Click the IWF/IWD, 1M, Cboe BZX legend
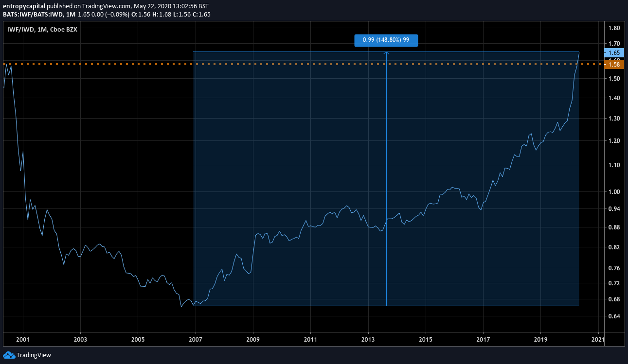The width and height of the screenshot is (628, 364). 42,29
